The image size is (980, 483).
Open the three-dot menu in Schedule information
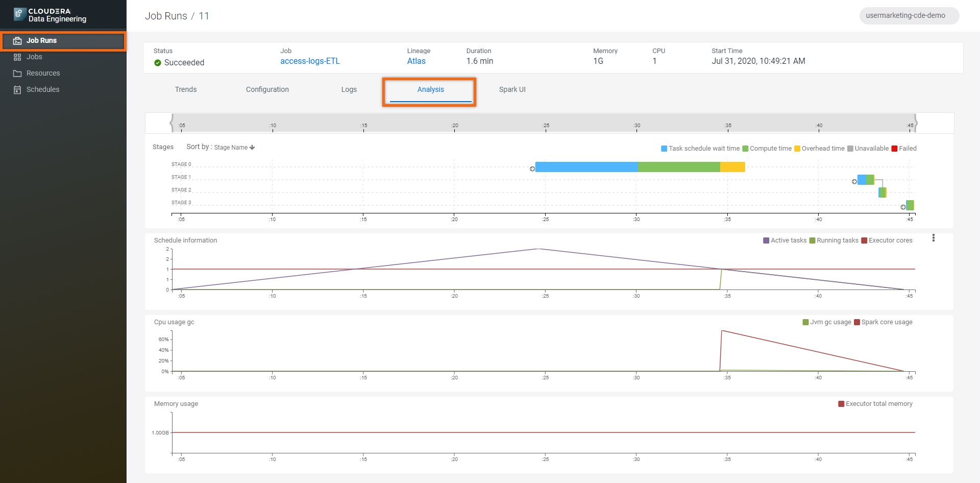coord(933,238)
